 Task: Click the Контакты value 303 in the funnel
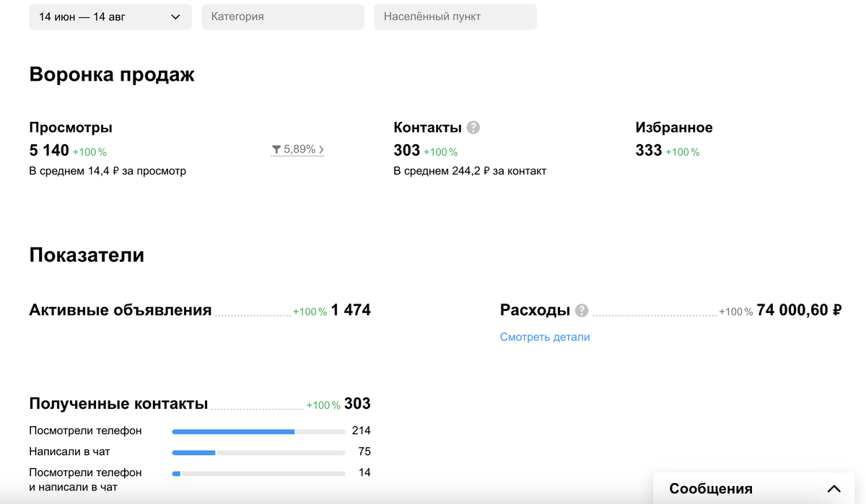pos(407,150)
